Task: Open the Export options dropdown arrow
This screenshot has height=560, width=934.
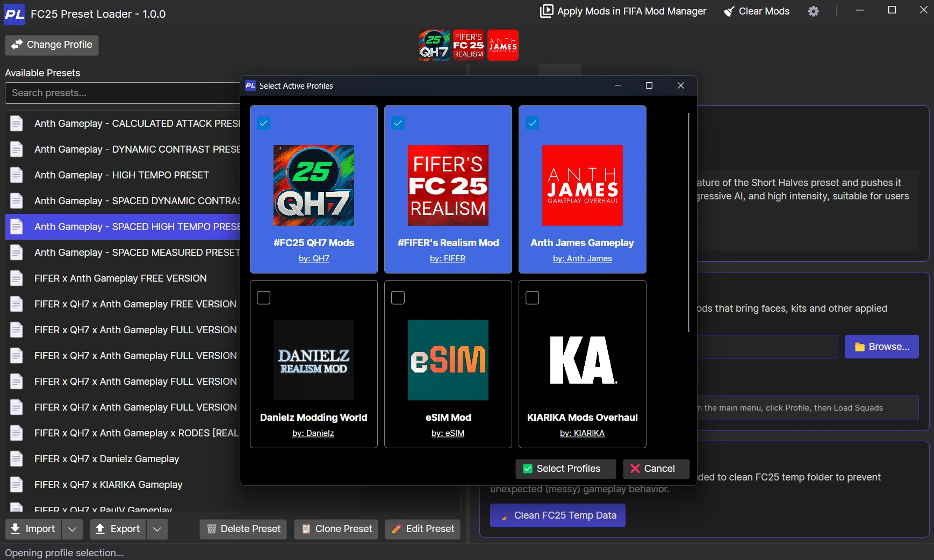Action: click(x=157, y=529)
